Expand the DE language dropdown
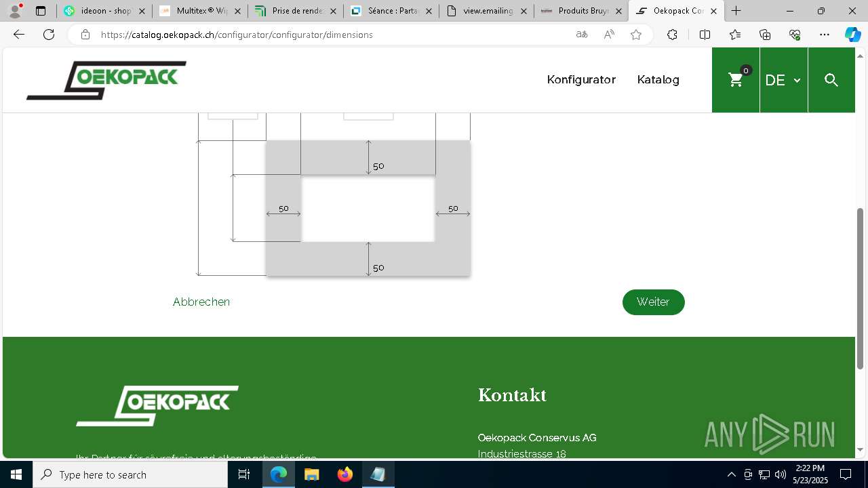Viewport: 868px width, 488px height. tap(783, 80)
